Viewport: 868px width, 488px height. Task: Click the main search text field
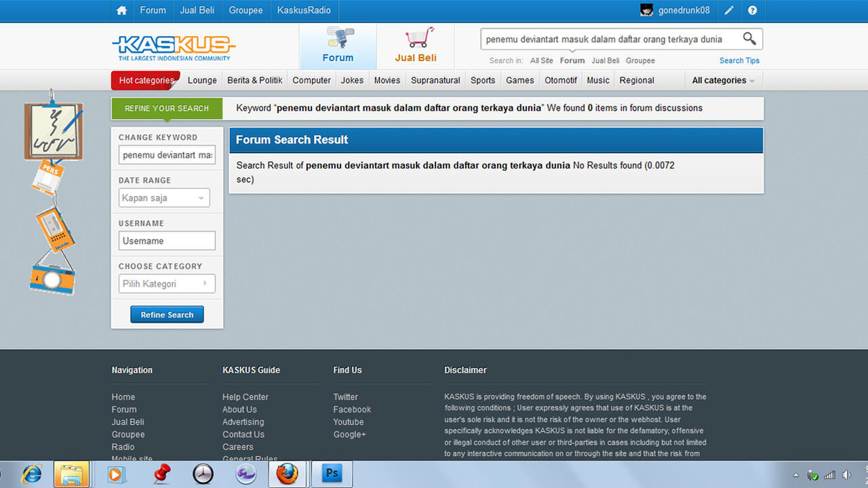pos(610,39)
